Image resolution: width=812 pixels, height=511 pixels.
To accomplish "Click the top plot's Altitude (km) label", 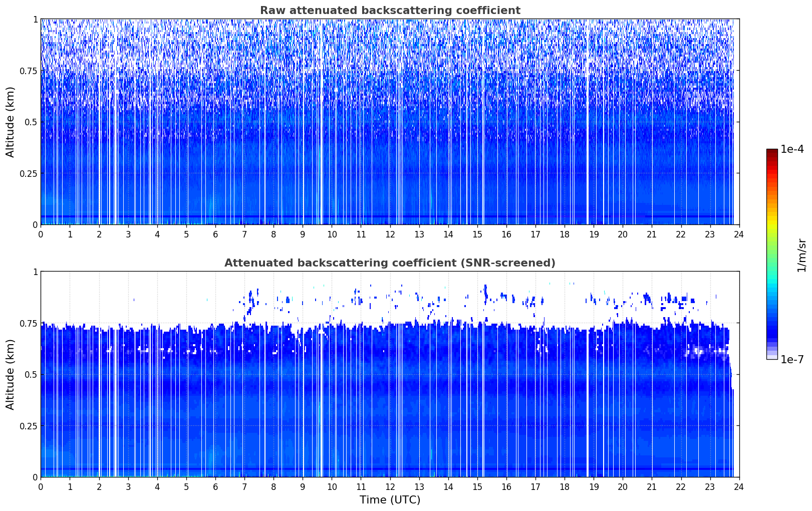I will pyautogui.click(x=11, y=122).
